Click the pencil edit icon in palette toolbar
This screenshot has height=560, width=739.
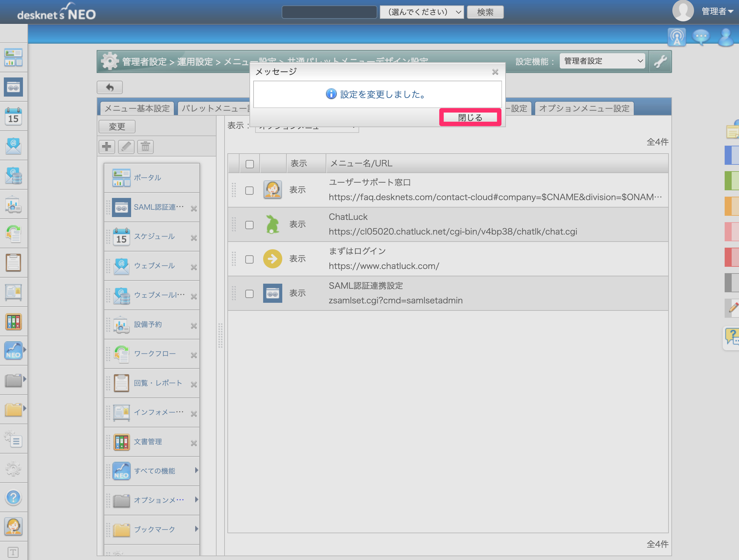[x=126, y=147]
